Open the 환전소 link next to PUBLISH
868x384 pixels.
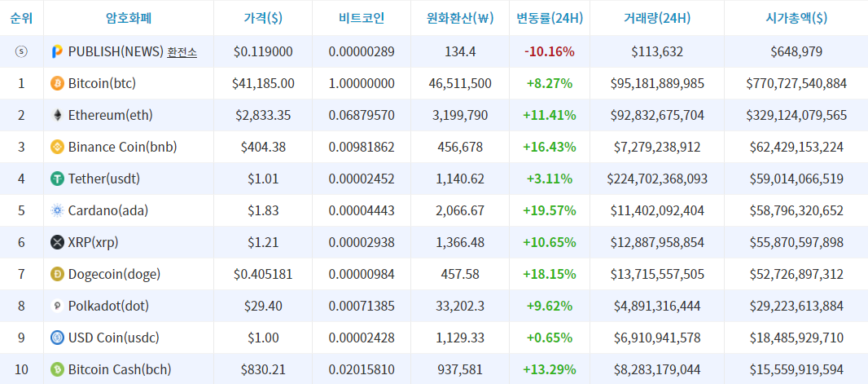coord(182,52)
